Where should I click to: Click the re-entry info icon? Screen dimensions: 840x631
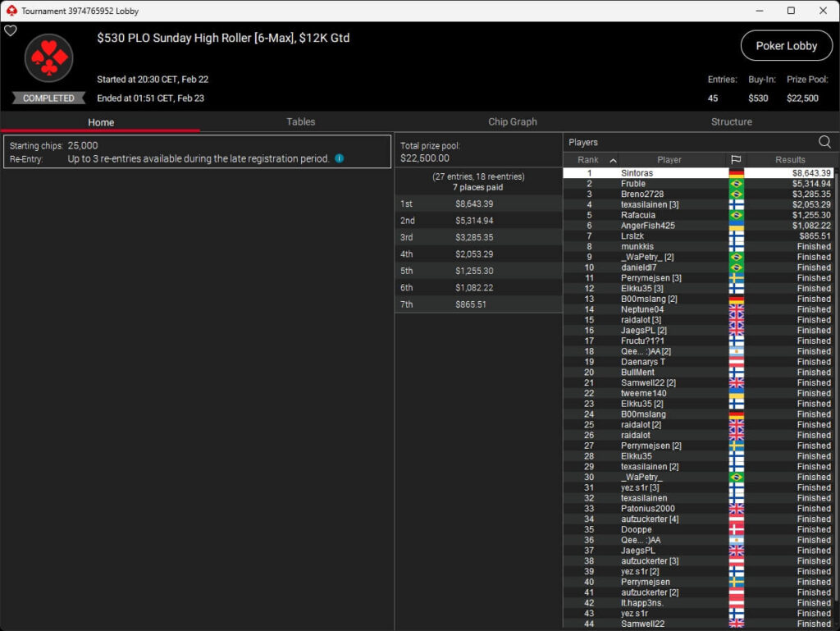coord(340,158)
